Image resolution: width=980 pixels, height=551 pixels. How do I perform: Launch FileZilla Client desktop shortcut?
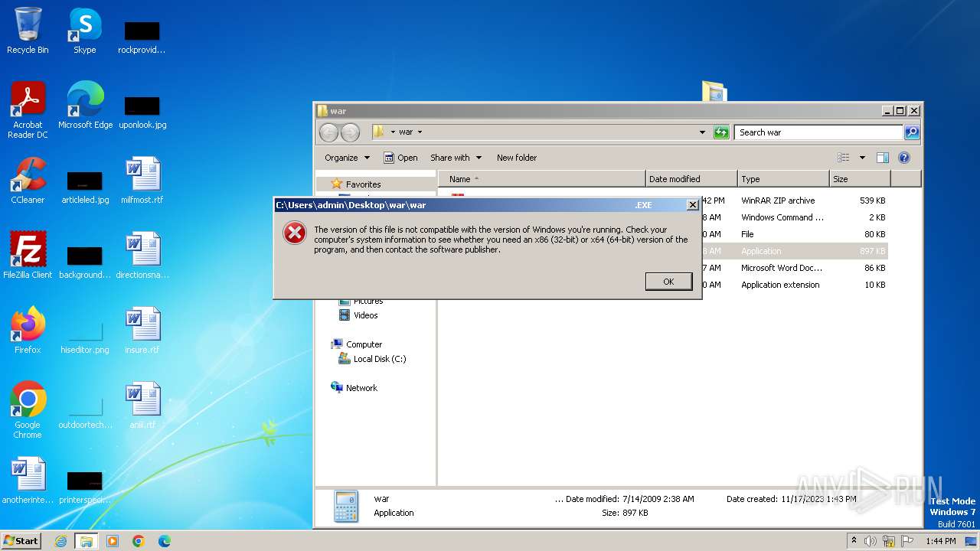pyautogui.click(x=28, y=256)
